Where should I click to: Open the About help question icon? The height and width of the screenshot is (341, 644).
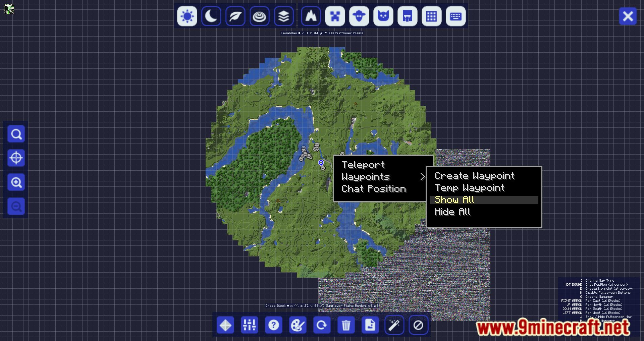(x=273, y=325)
